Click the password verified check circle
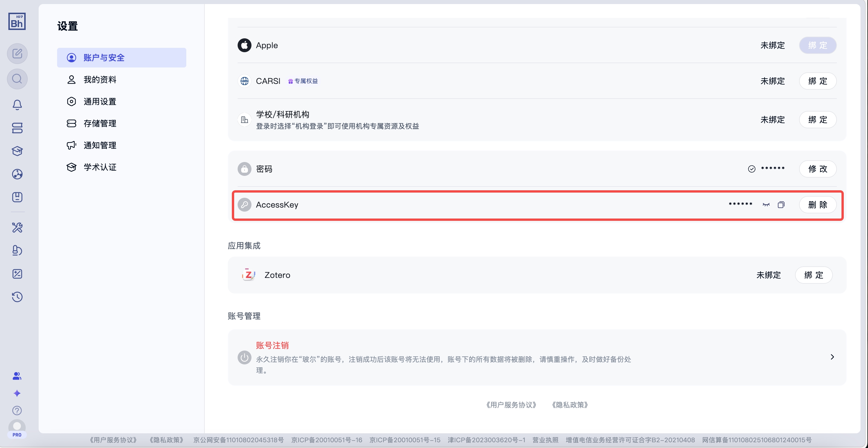868x448 pixels. click(x=752, y=169)
